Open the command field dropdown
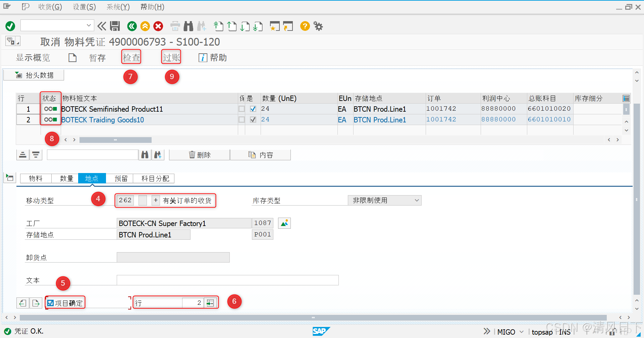This screenshot has height=338, width=644. click(89, 25)
